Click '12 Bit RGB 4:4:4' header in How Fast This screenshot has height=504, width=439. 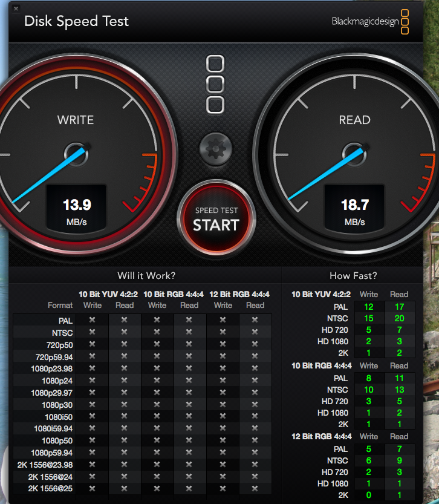coord(320,436)
